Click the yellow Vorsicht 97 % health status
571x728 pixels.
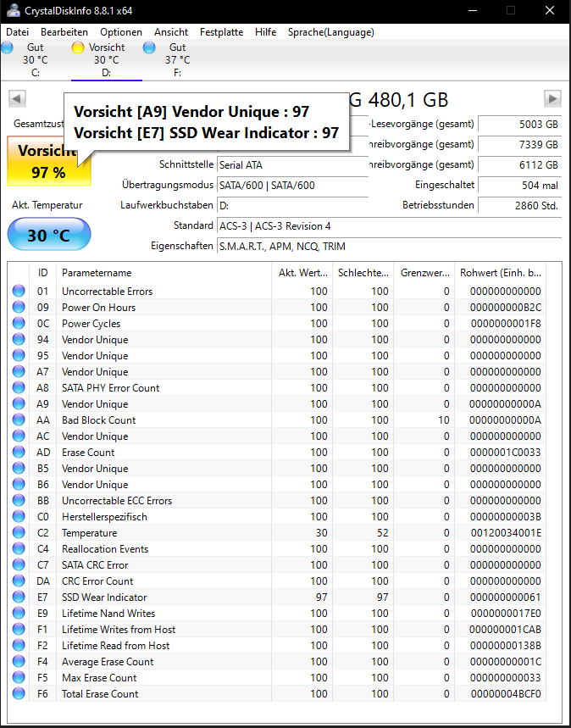(49, 161)
